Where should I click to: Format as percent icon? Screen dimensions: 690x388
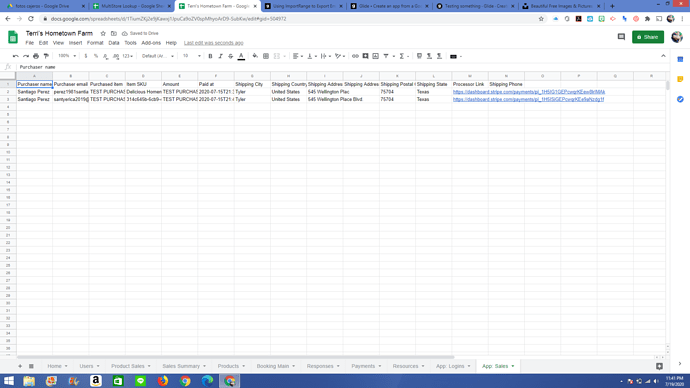96,56
